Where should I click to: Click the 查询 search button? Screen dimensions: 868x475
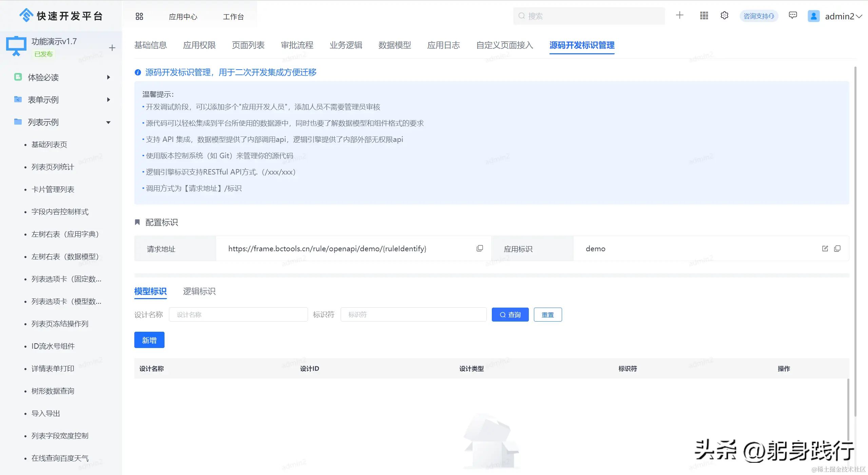[x=510, y=315]
